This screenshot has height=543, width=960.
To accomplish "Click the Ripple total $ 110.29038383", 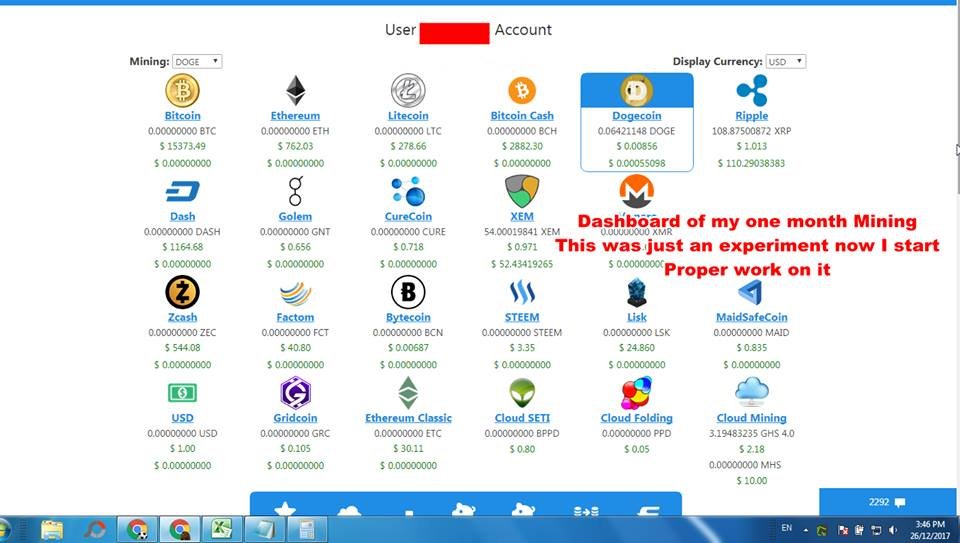I will click(x=751, y=163).
